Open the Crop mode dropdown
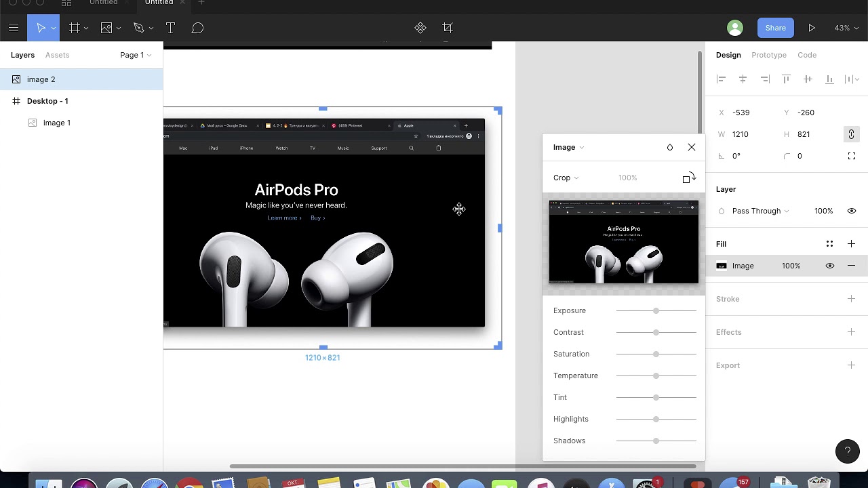The width and height of the screenshot is (868, 488). (566, 178)
